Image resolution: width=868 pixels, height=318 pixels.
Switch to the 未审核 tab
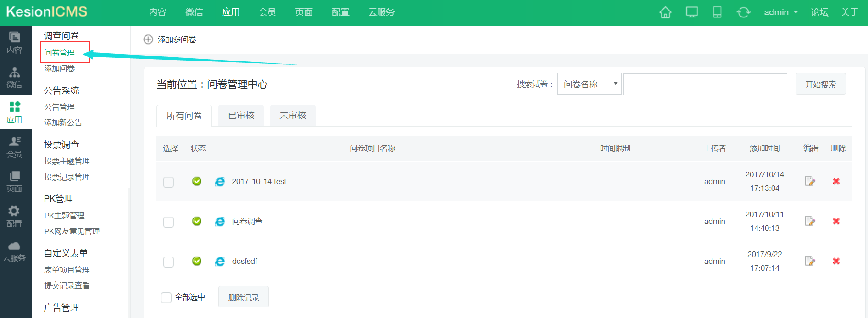tap(292, 115)
